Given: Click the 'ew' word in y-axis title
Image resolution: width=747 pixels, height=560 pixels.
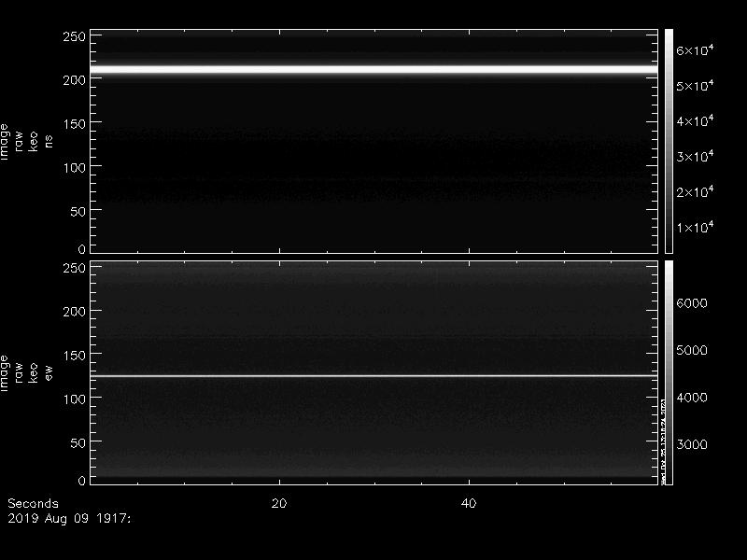Looking at the screenshot, I should point(49,372).
